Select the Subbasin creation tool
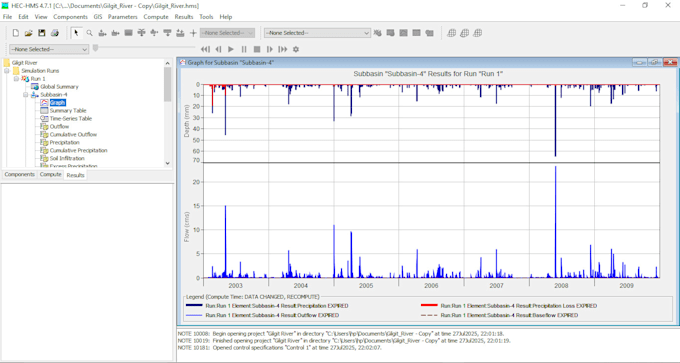680x363 pixels. 102,33
